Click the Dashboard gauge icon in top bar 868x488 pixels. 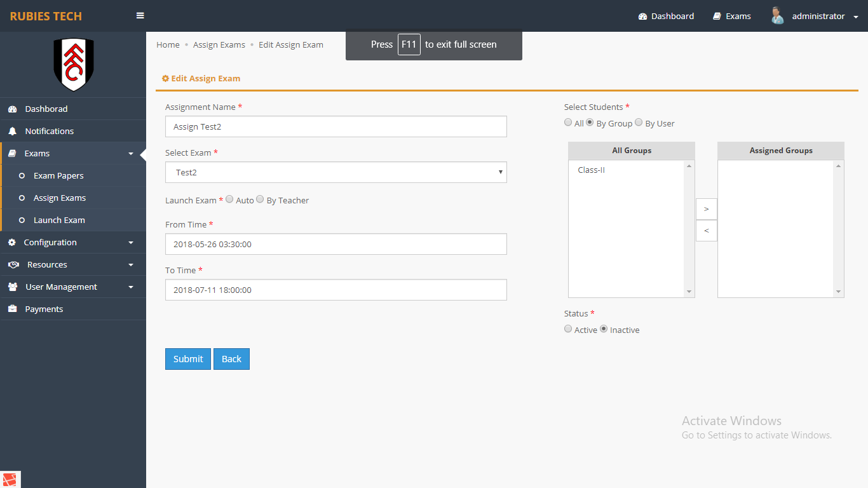[642, 17]
